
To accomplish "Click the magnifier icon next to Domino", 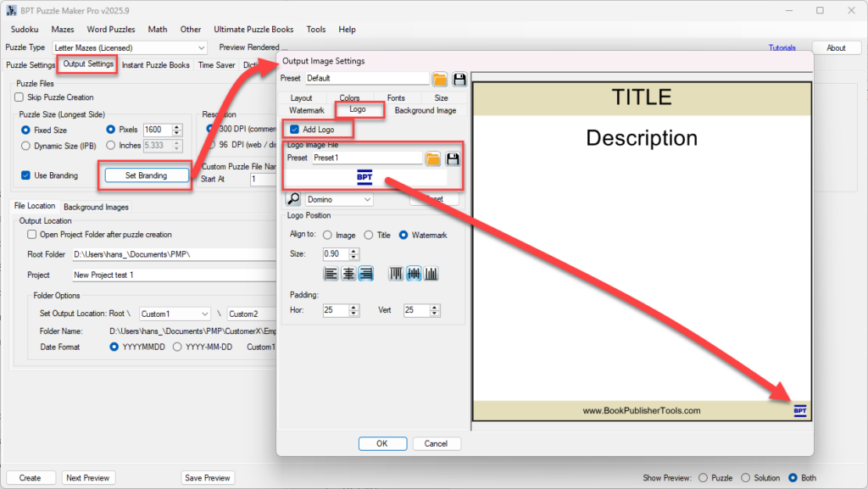I will (292, 199).
